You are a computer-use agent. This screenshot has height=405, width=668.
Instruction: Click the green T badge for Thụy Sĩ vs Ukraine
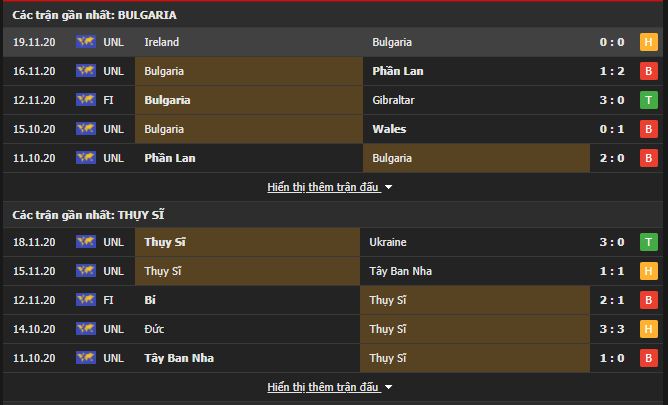pyautogui.click(x=648, y=242)
